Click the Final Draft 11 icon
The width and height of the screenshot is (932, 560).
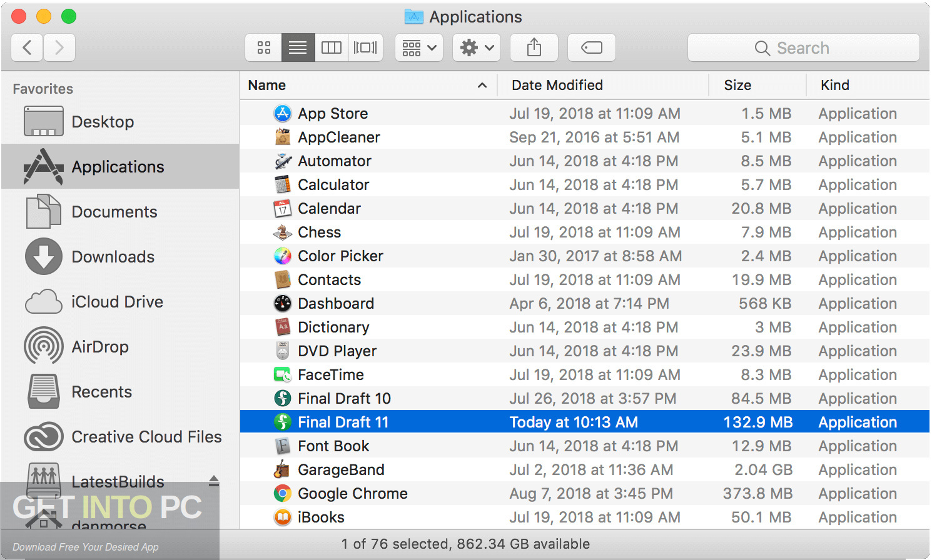[x=283, y=422]
